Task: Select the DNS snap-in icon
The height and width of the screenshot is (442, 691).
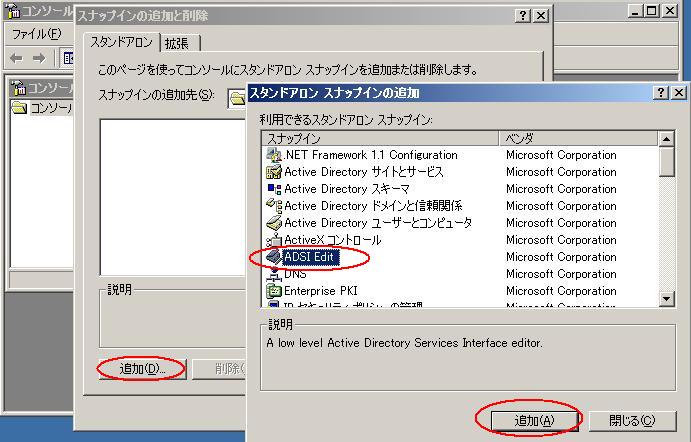Action: coord(274,274)
